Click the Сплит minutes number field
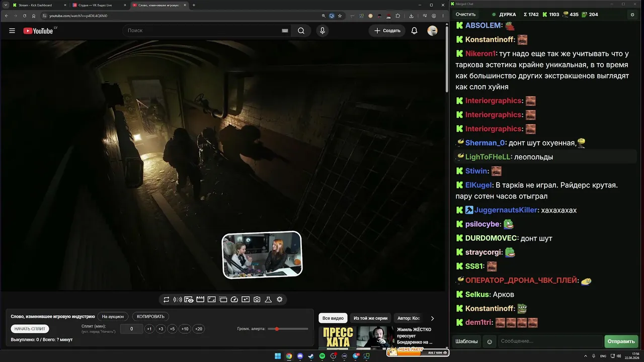Viewport: 644px width, 362px height. pyautogui.click(x=132, y=329)
